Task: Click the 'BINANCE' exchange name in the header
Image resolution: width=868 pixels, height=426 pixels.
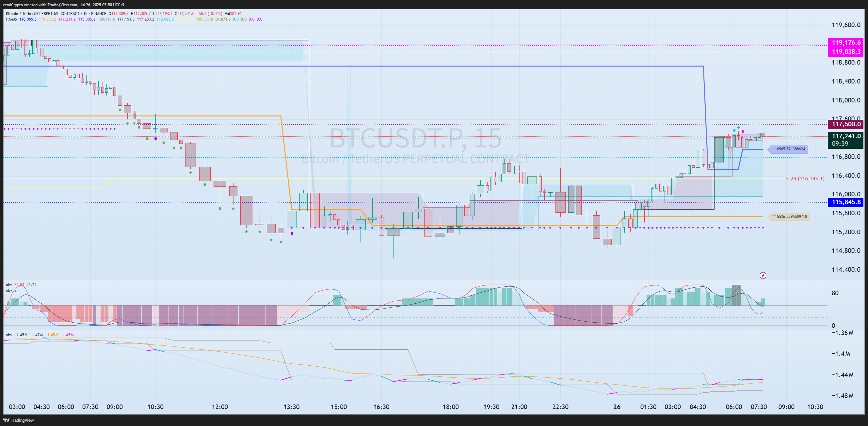Action: (x=99, y=14)
